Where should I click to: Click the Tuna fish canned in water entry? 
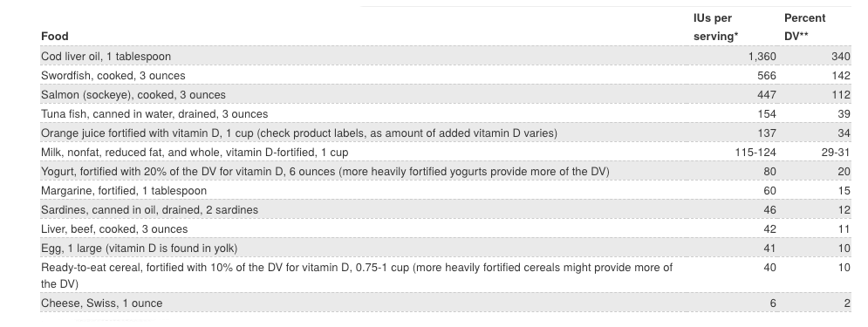coord(154,114)
